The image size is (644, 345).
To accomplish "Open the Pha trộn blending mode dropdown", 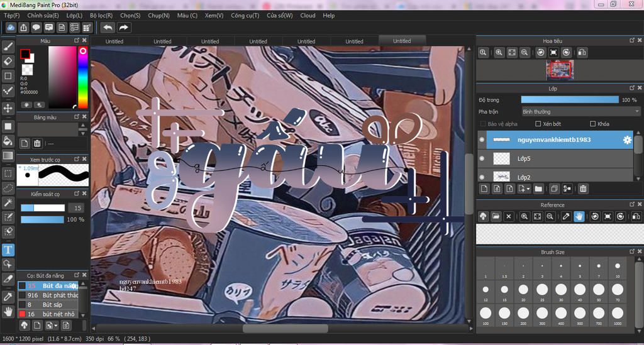I will tap(580, 112).
